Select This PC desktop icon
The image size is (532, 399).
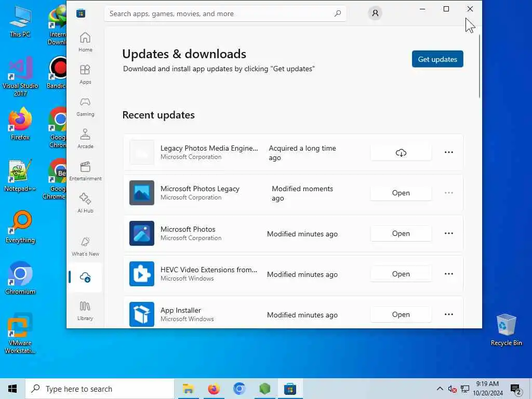pyautogui.click(x=20, y=21)
